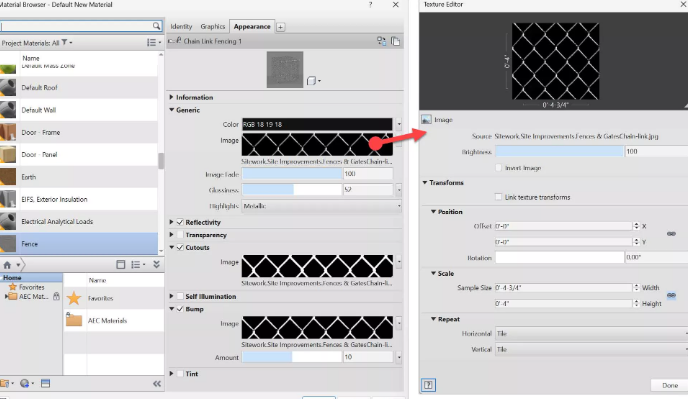Open Vertical repeat Tile dropdown

click(591, 349)
